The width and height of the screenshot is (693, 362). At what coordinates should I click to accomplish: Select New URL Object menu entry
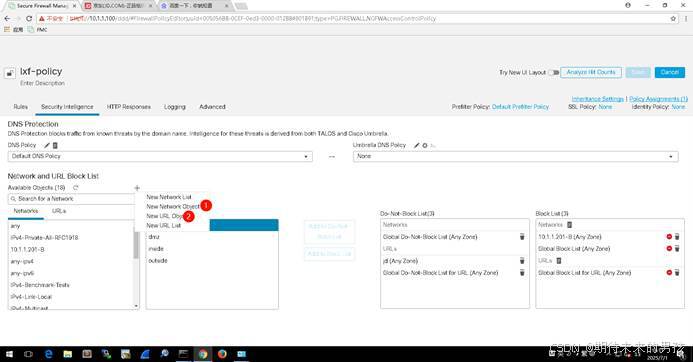pos(165,216)
